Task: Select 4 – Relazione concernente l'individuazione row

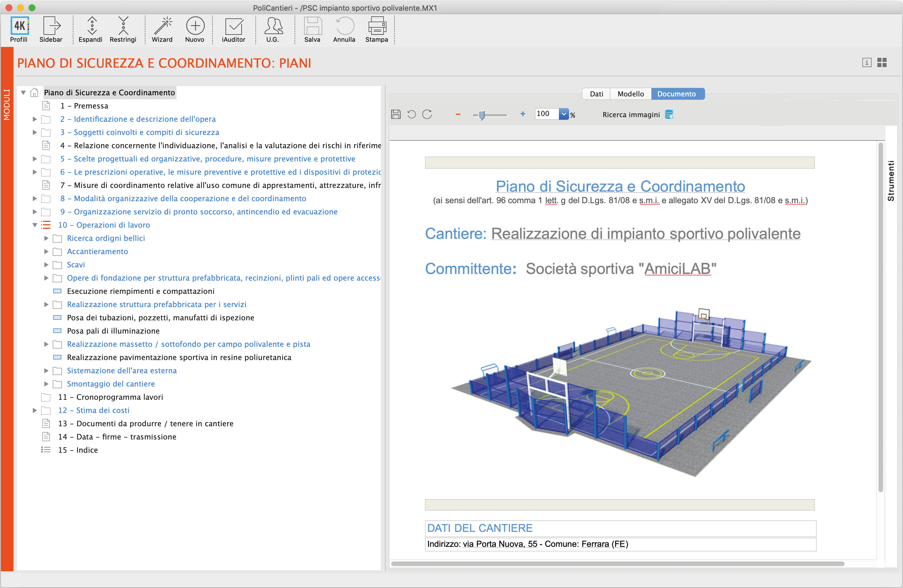Action: point(221,146)
